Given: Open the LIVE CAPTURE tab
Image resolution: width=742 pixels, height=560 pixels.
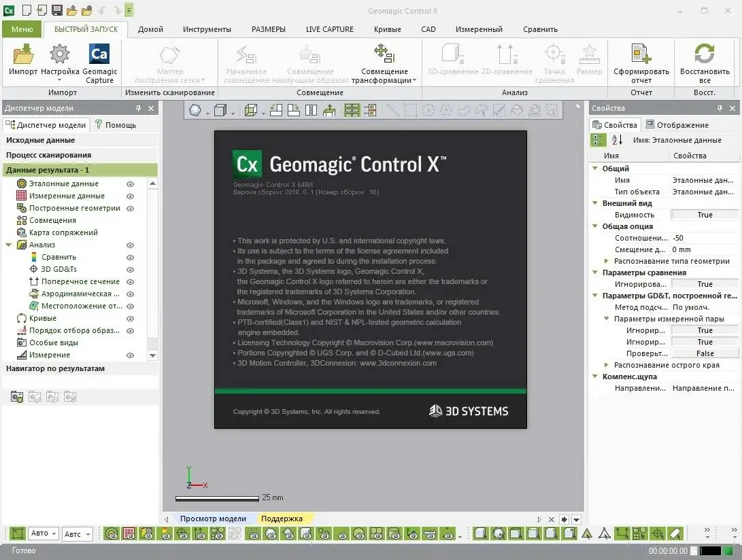Looking at the screenshot, I should point(329,29).
